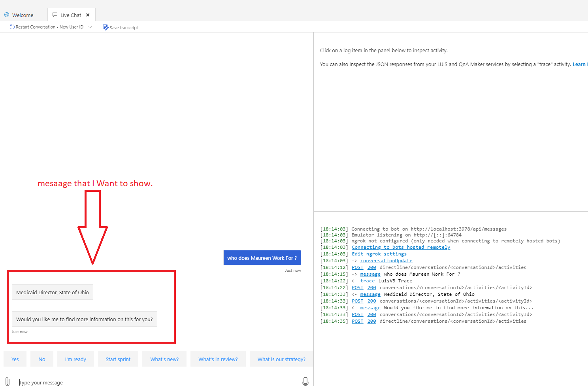Click the message link logged at 18:14:15

click(x=370, y=274)
